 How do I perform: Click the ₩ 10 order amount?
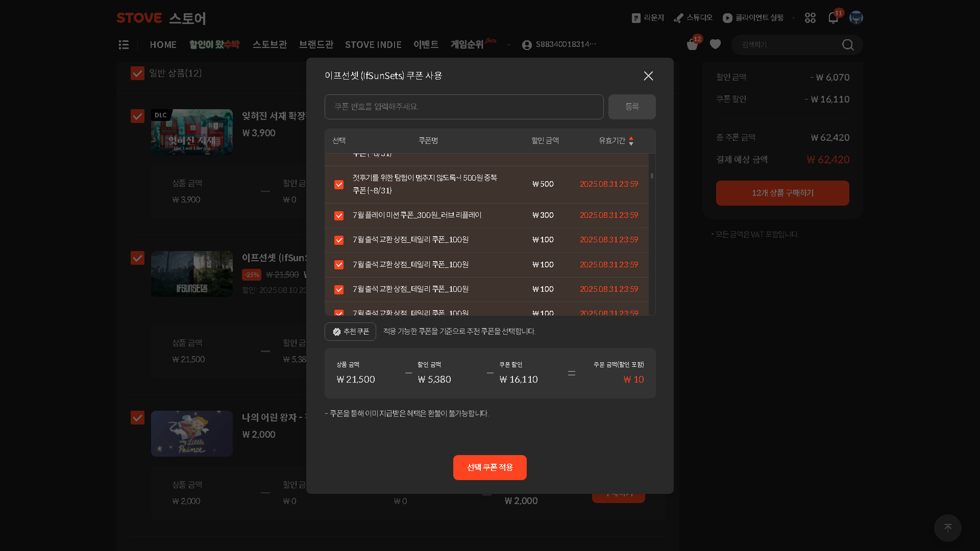[633, 380]
